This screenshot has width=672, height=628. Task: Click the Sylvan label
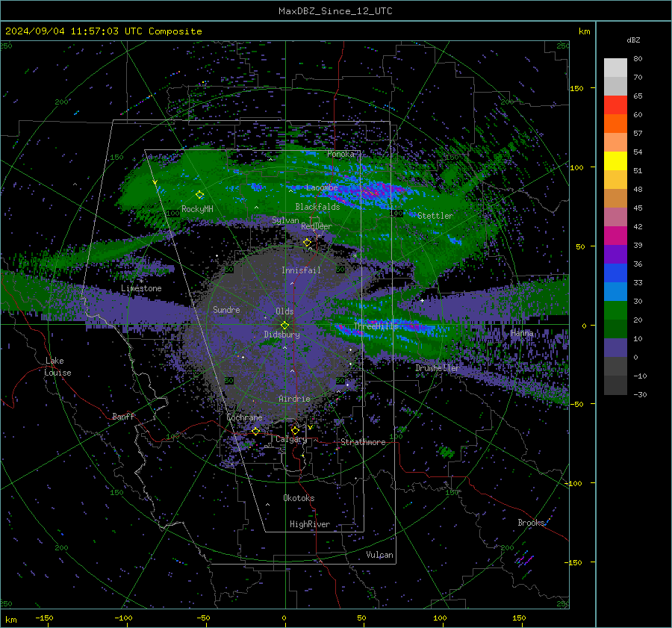click(x=285, y=220)
